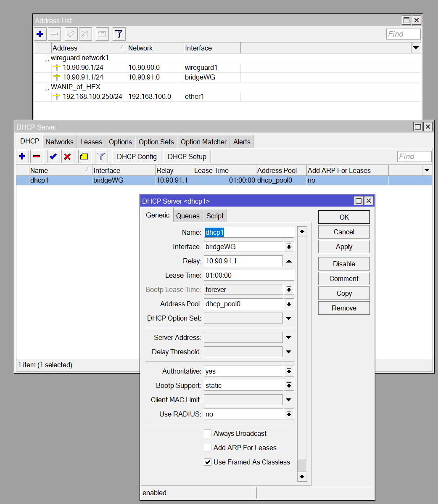Switch to Leases tab
The width and height of the screenshot is (438, 504).
click(91, 142)
